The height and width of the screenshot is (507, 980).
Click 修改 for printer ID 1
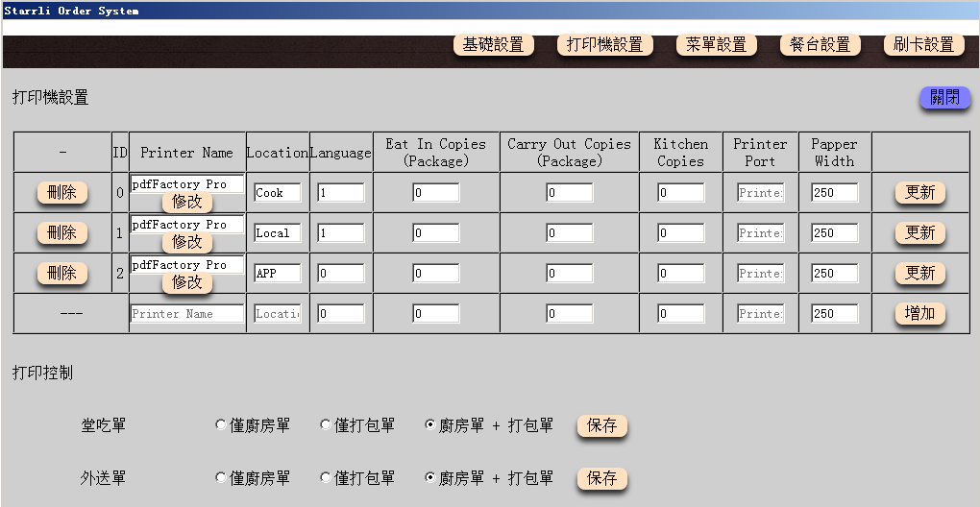coord(186,242)
